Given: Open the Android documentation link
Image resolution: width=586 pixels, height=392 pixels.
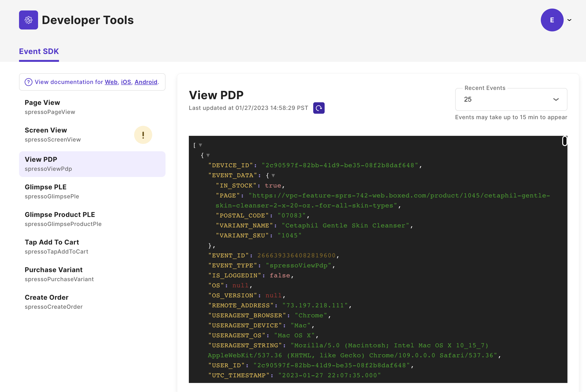Looking at the screenshot, I should [146, 82].
